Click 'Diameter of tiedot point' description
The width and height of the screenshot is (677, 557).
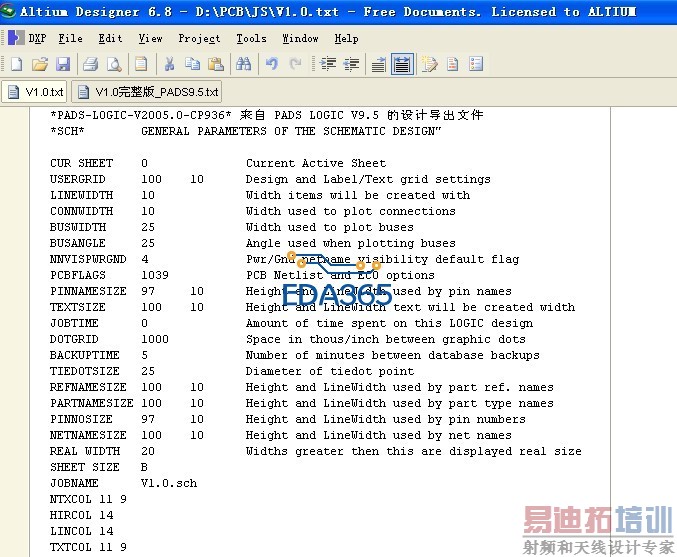(330, 371)
